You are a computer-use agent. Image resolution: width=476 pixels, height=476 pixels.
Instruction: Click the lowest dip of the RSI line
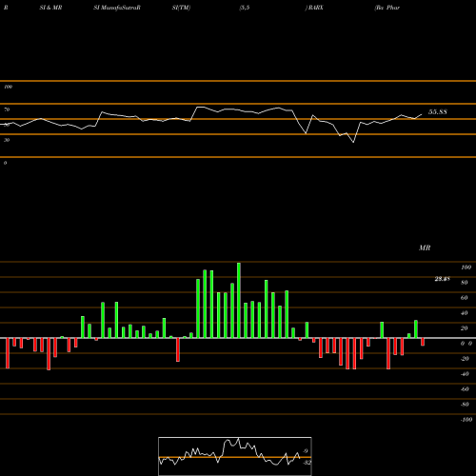[353, 142]
